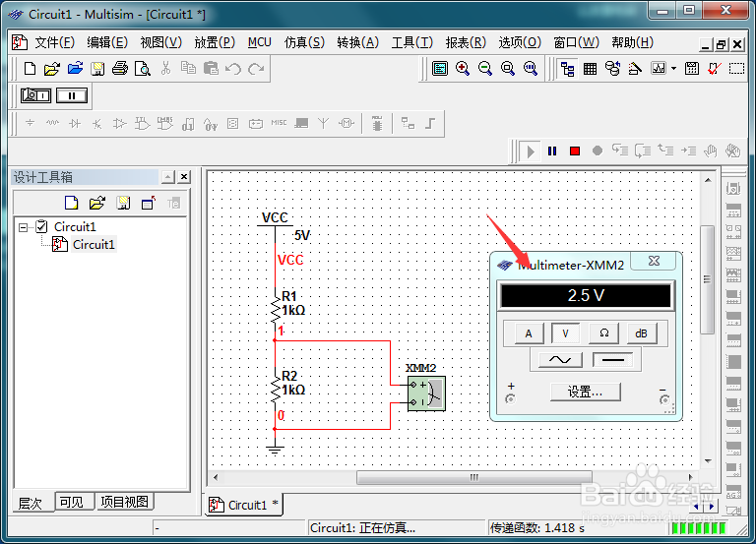The height and width of the screenshot is (544, 756).
Task: Collapse the Circuit1 tree node
Action: pos(24,227)
